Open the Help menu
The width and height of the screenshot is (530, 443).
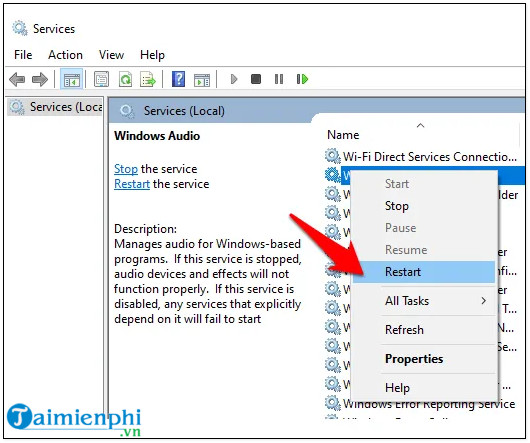pyautogui.click(x=152, y=55)
